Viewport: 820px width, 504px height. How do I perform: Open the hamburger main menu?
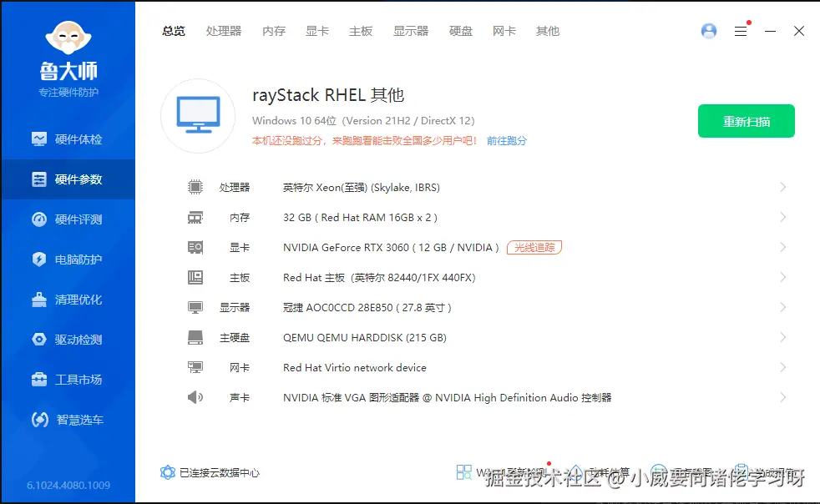pyautogui.click(x=741, y=32)
